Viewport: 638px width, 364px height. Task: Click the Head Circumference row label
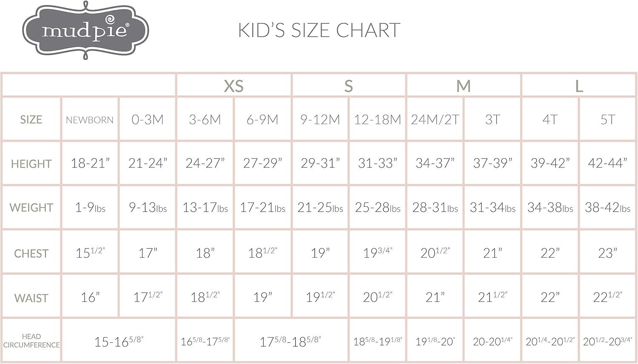31,341
